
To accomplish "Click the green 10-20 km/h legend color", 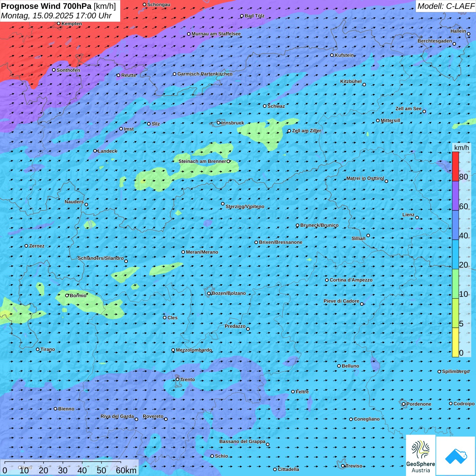I will point(455,284).
